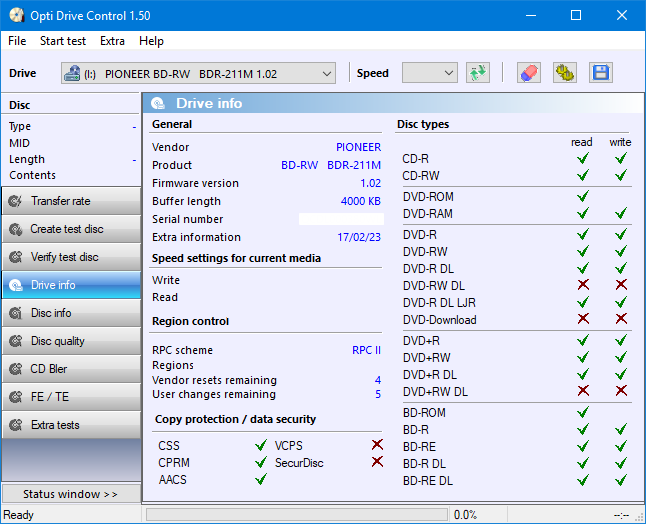Screen dimensions: 646x524
Task: Click the Transfer rate sidebar icon
Action: (16, 201)
